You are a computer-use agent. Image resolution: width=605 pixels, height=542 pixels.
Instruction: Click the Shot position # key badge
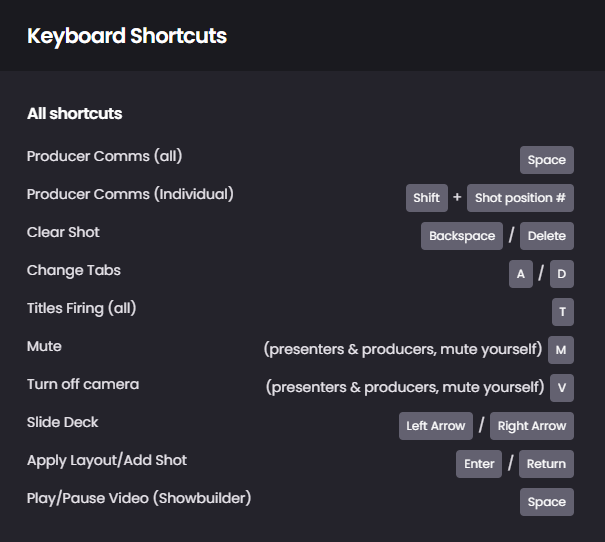[520, 198]
